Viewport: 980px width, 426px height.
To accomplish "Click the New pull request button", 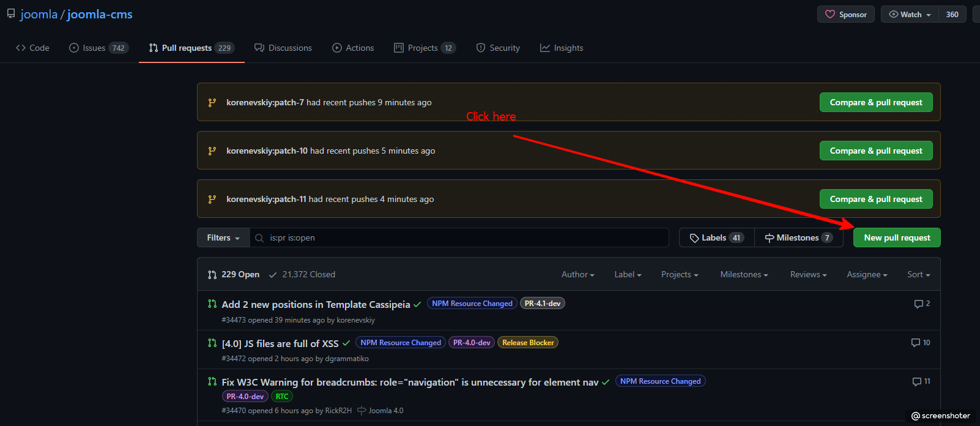I will (897, 237).
